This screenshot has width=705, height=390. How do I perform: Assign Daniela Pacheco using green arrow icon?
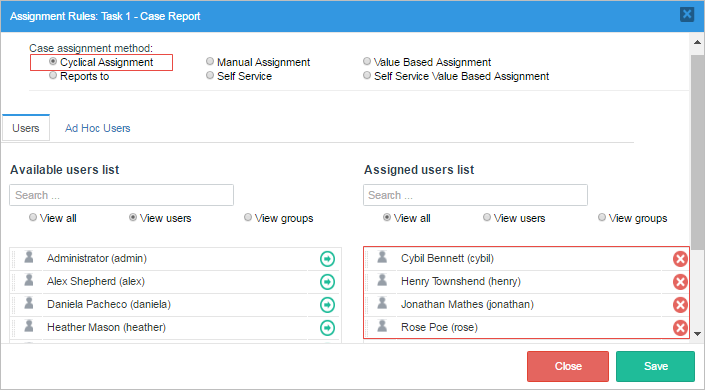pyautogui.click(x=327, y=305)
